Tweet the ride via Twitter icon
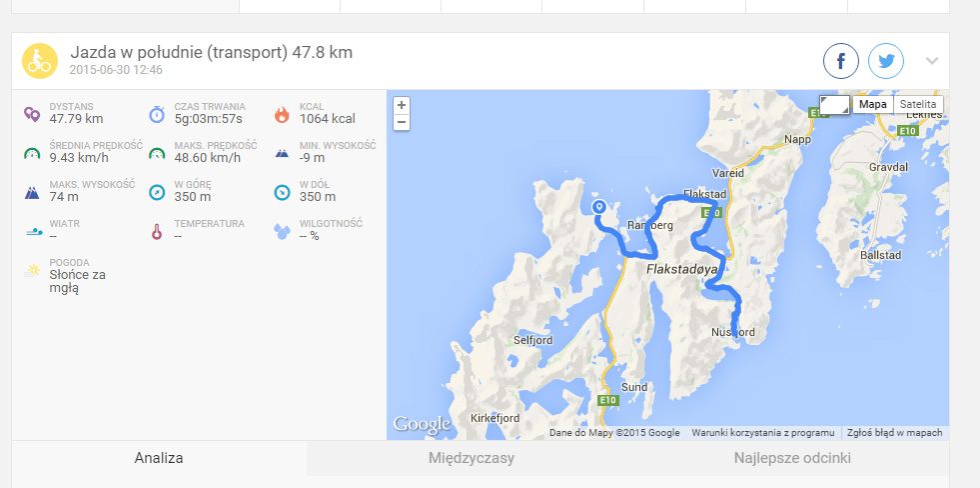This screenshot has width=980, height=488. click(886, 61)
